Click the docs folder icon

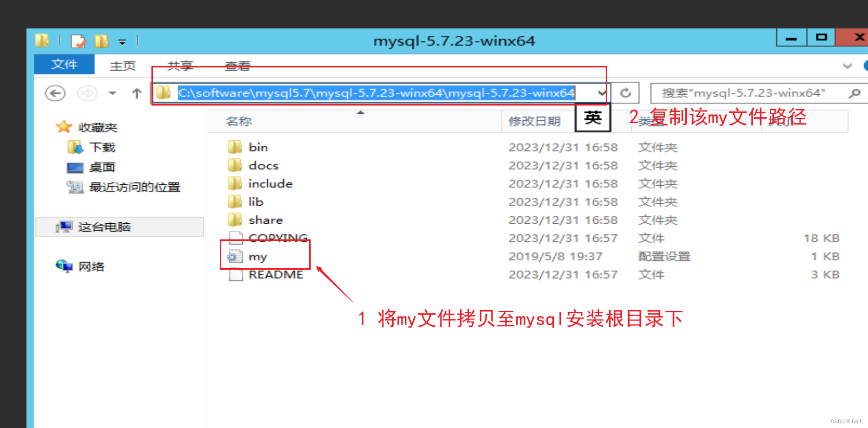[x=235, y=165]
